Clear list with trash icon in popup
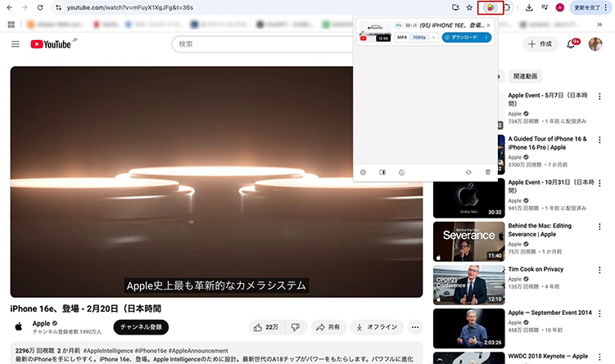The image size is (615, 364). click(x=488, y=173)
